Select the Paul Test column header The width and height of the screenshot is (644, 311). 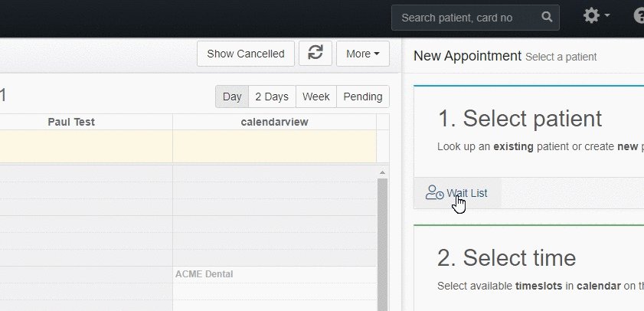[x=71, y=122]
